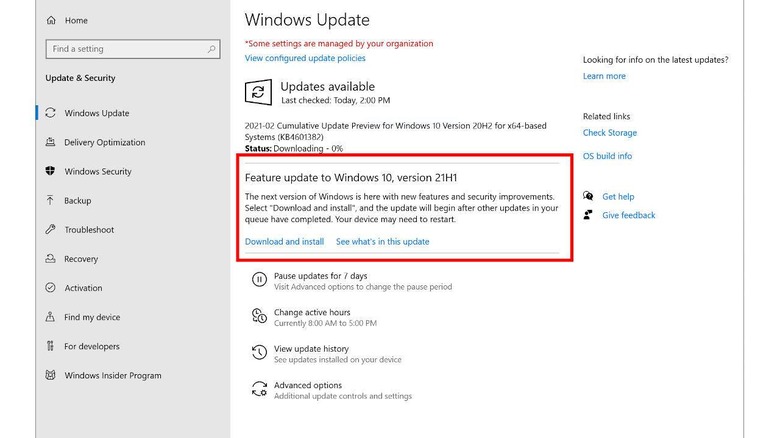Click the Troubleshoot wrench icon
Screen dimensions: 780x438
(x=50, y=229)
